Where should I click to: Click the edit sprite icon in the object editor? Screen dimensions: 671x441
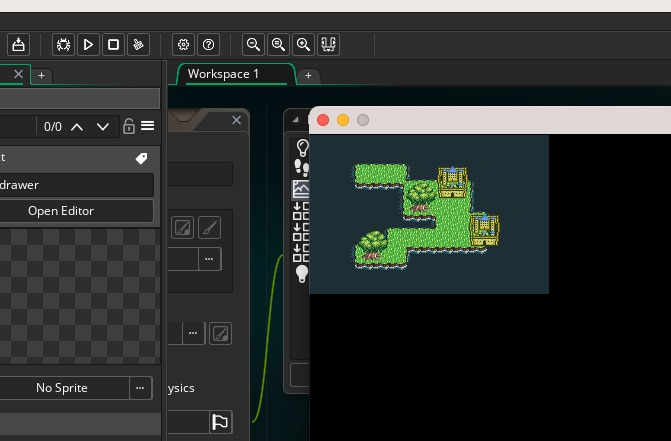point(183,228)
